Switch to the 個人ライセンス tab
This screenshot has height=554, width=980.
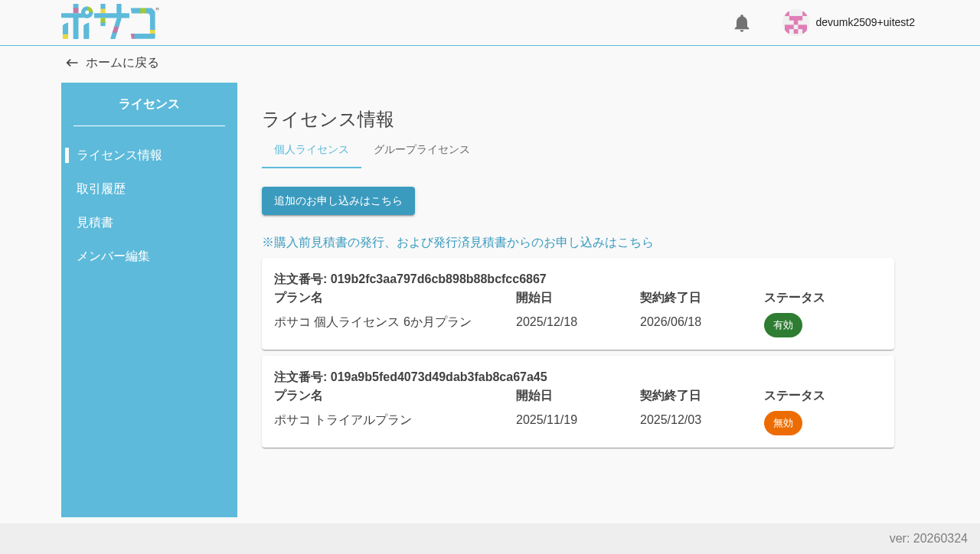point(312,150)
